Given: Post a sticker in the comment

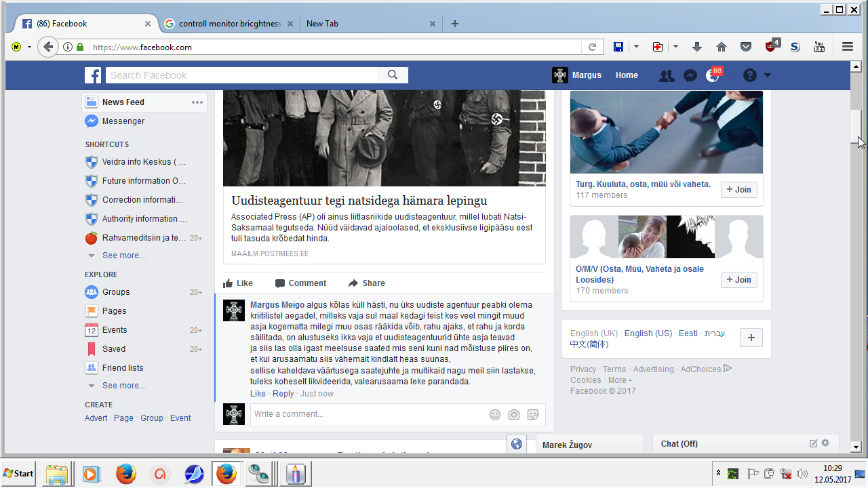Looking at the screenshot, I should point(533,415).
